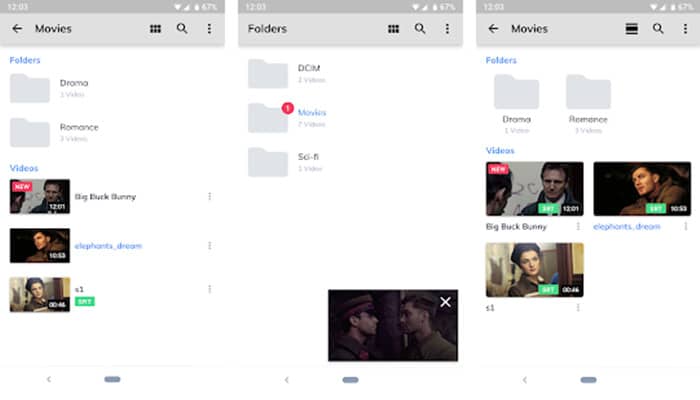Open the Drama folder in list view
Screen dimensions: 700x400
(30, 88)
